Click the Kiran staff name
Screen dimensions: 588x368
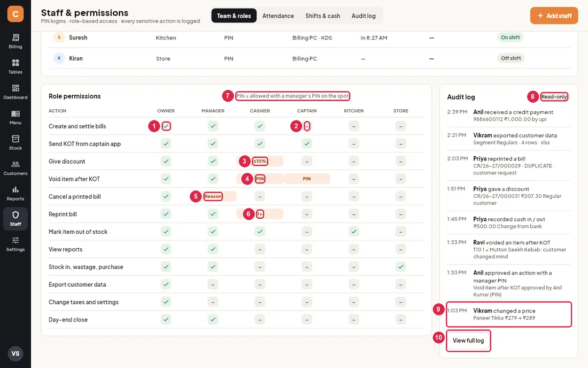76,58
